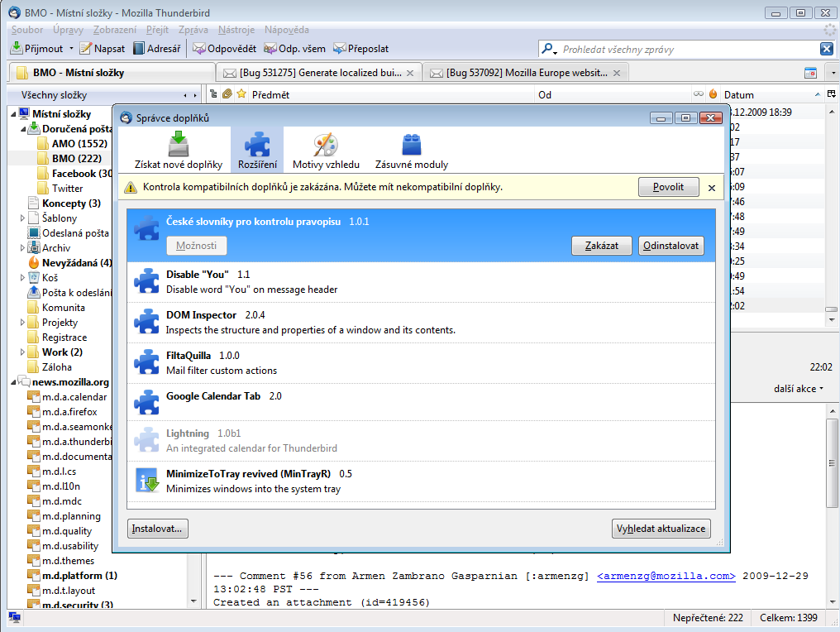Select Získat nové doplňky in the add-ons manager
The height and width of the screenshot is (632, 840).
click(x=179, y=150)
